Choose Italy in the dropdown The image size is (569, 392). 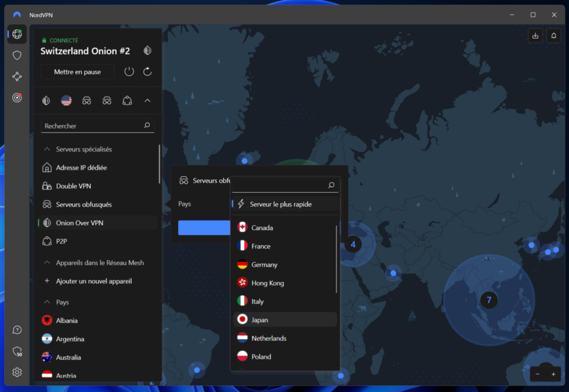point(285,301)
